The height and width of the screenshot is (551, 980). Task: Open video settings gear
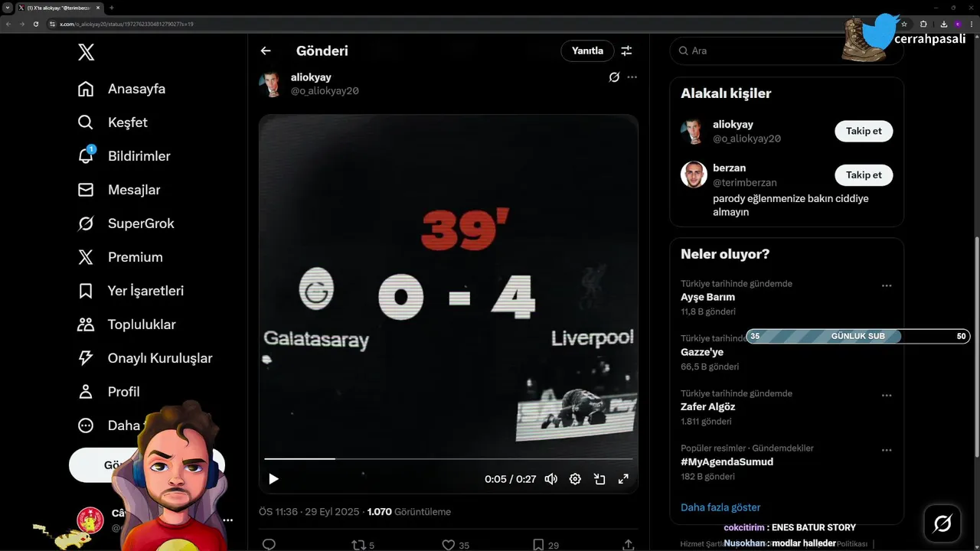click(x=575, y=479)
